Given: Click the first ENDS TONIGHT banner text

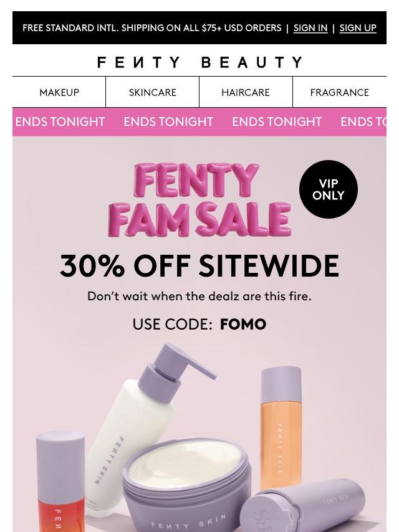Looking at the screenshot, I should 60,122.
